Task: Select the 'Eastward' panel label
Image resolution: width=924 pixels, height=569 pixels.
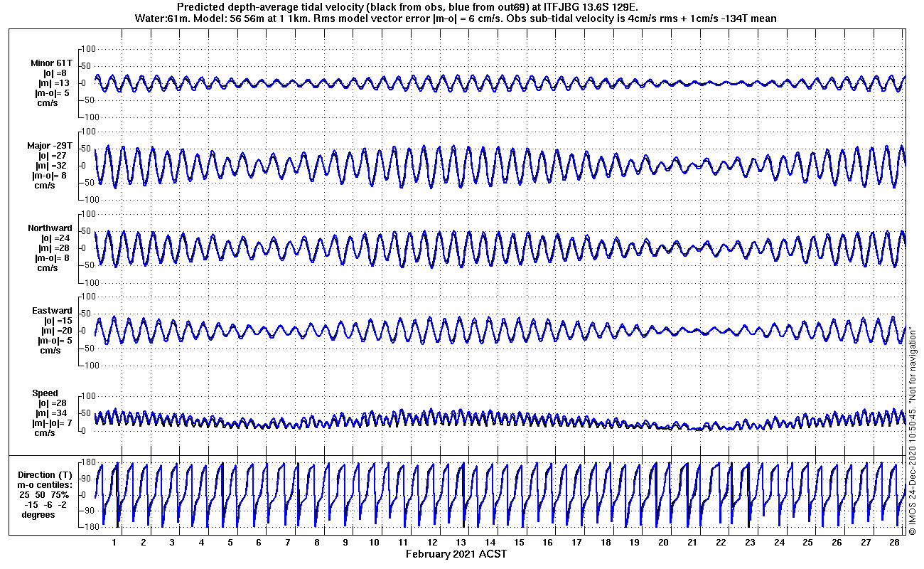Action: (52, 311)
